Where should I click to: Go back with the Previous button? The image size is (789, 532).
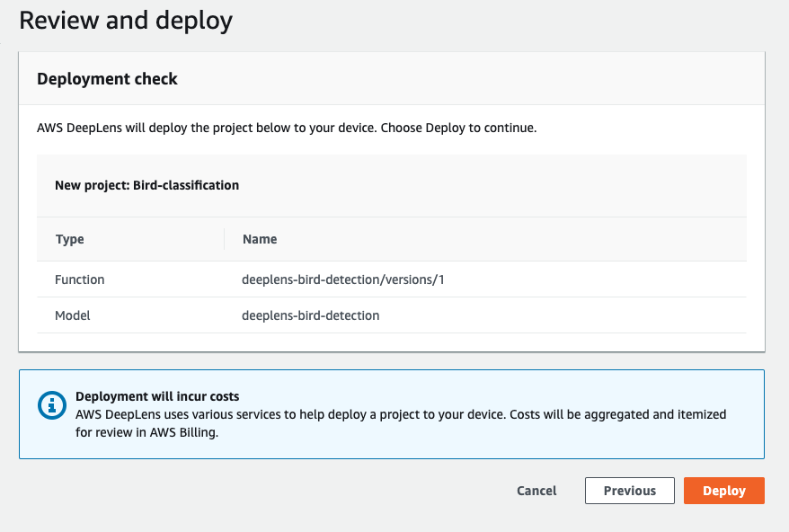[x=629, y=491]
